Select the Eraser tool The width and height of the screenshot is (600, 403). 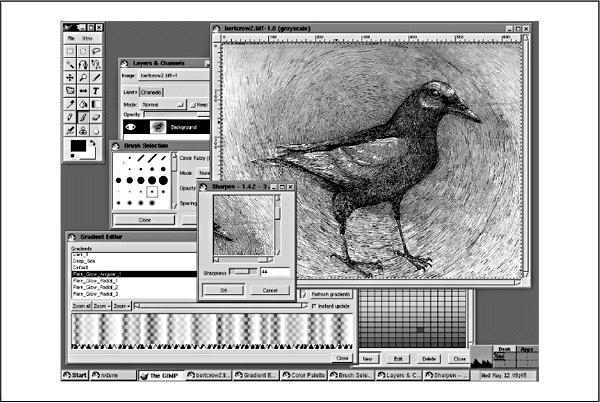point(97,116)
